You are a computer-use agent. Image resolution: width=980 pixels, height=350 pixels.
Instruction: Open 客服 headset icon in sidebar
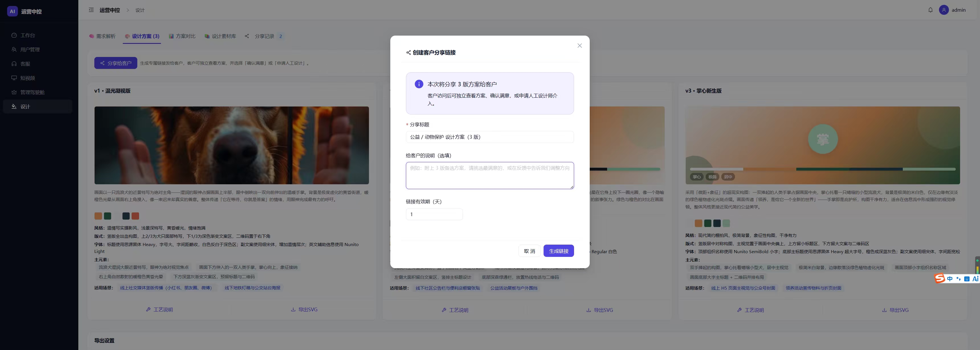click(14, 64)
